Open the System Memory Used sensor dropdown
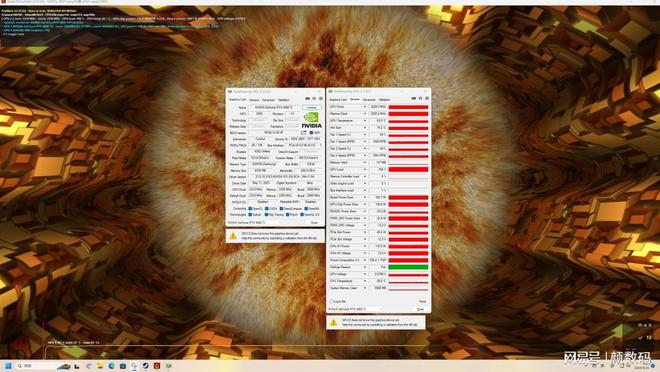This screenshot has width=660, height=372. [365, 288]
